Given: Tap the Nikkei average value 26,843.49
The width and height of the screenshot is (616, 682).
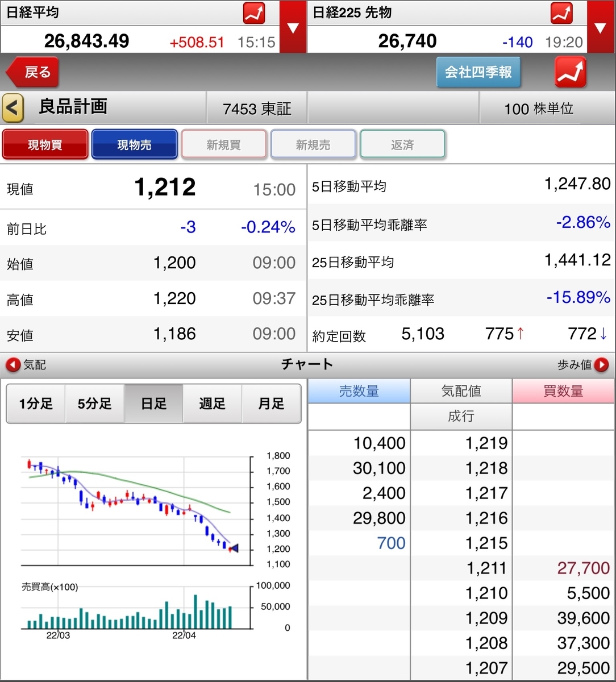Looking at the screenshot, I should tap(87, 41).
